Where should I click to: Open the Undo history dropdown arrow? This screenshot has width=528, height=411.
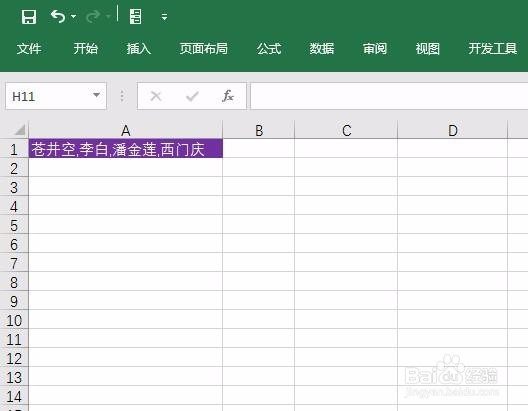(x=73, y=16)
